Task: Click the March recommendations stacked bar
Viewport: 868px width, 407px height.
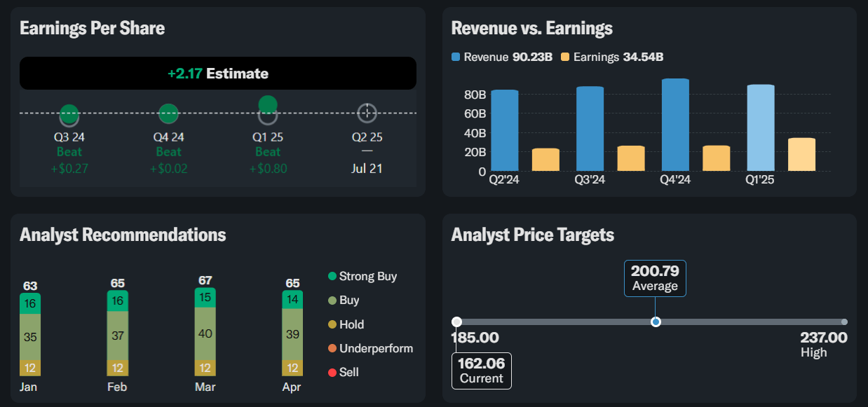Action: [x=205, y=331]
